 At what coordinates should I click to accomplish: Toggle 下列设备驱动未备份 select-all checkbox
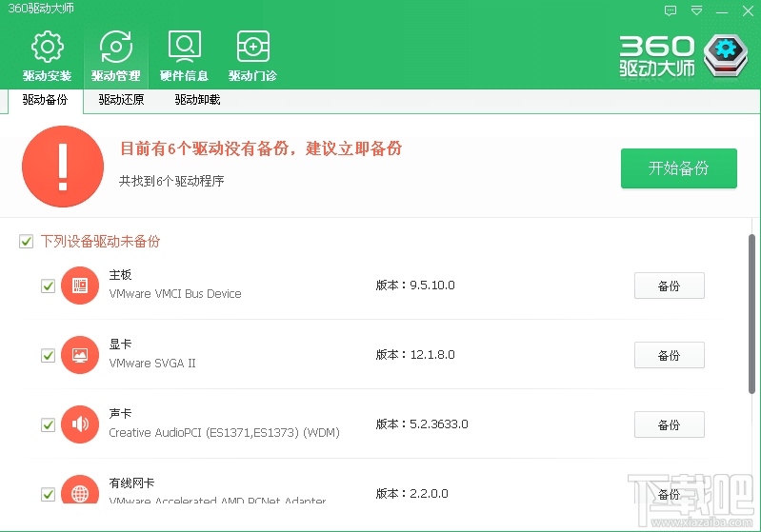[26, 241]
